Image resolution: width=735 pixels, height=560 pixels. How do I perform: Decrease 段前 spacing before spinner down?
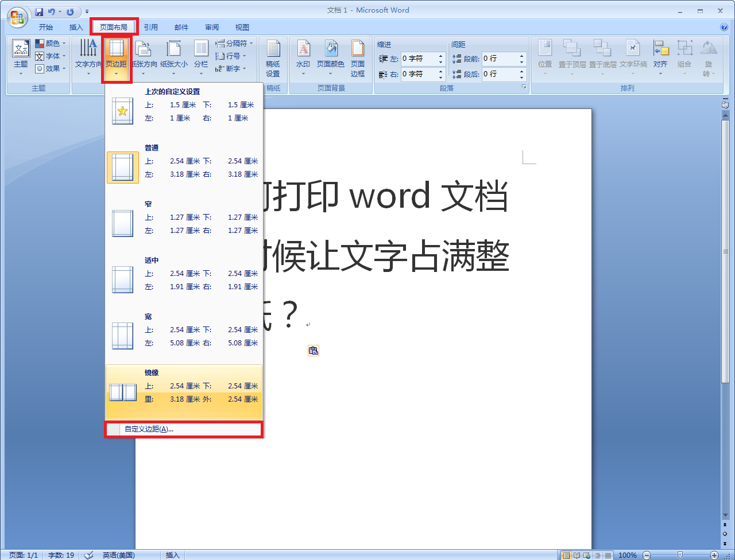point(522,61)
